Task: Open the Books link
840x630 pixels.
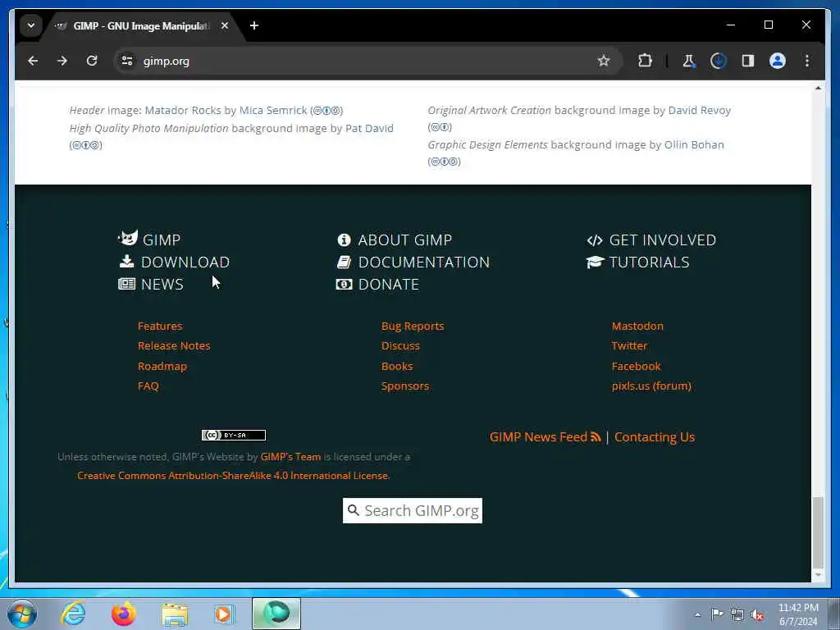Action: (397, 367)
